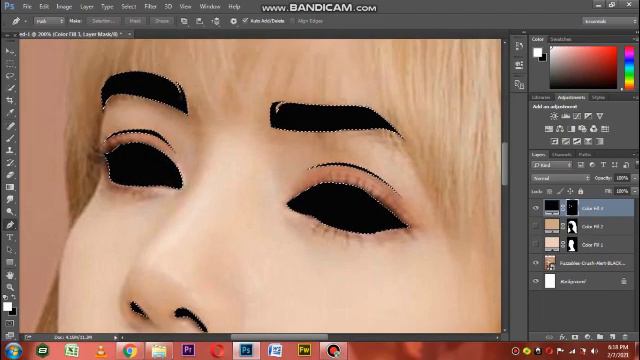Select the Pen tool in the toolbox
Viewport: 640px width, 360px height.
[10, 225]
